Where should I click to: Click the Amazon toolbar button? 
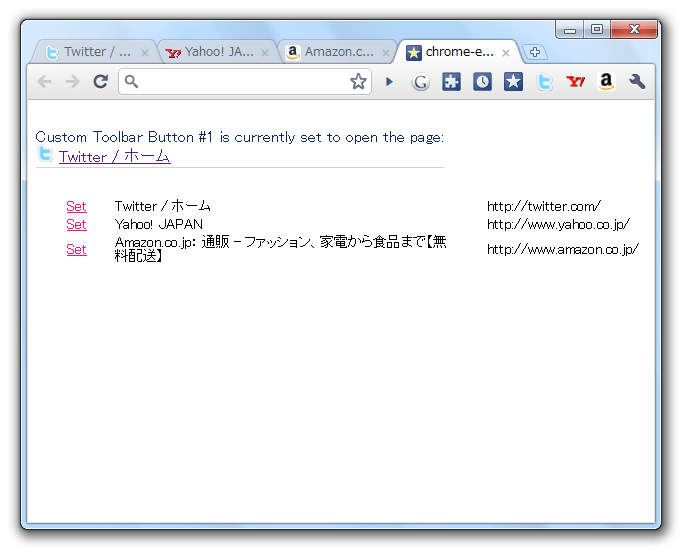(606, 82)
